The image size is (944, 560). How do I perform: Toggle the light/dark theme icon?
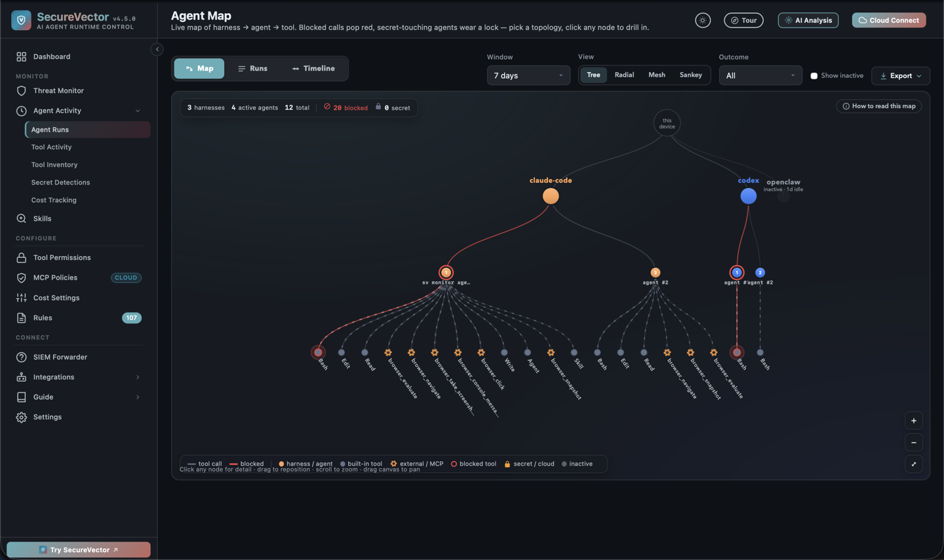(x=703, y=20)
